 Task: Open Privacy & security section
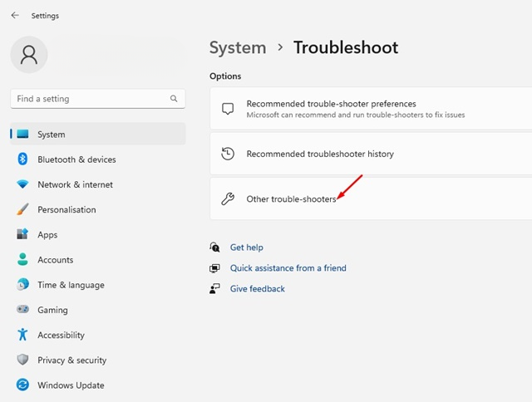[98, 360]
